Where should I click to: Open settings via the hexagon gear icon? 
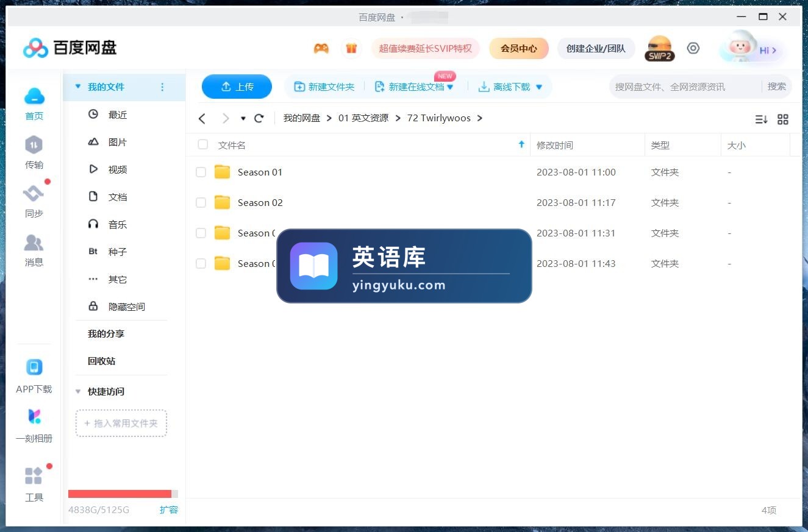tap(693, 48)
